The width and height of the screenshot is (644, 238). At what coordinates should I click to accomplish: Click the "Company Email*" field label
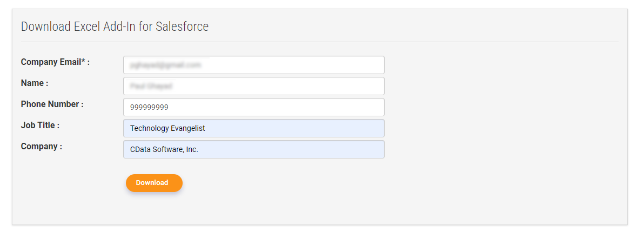coord(51,62)
